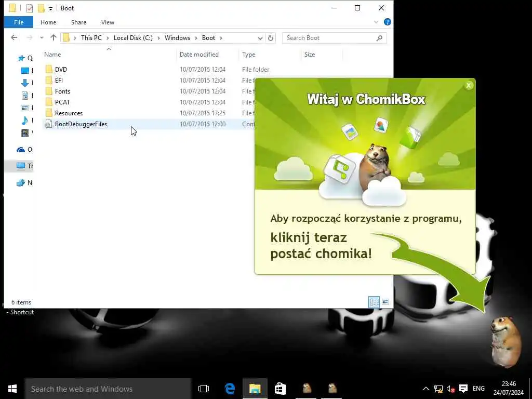Go back with the back arrow
The image size is (532, 399).
14,37
